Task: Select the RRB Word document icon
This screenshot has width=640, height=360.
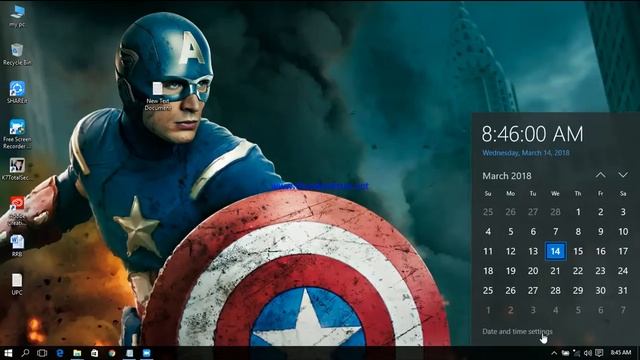Action: [17, 246]
